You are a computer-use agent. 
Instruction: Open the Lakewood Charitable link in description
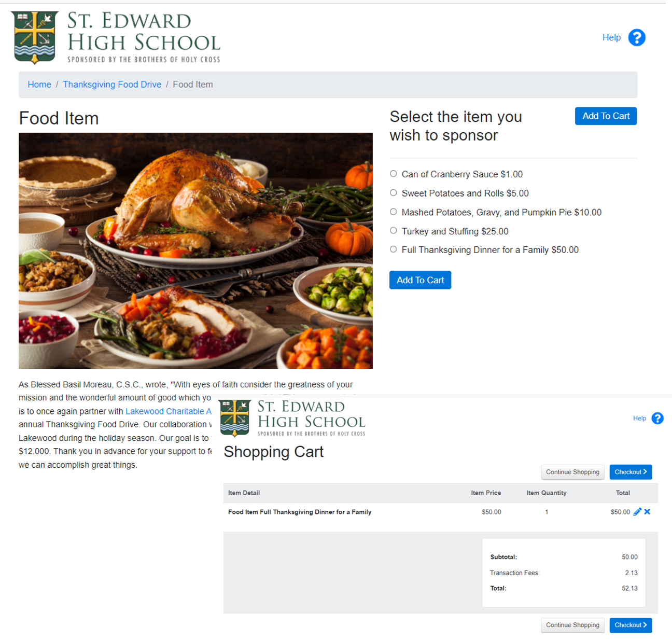(169, 411)
